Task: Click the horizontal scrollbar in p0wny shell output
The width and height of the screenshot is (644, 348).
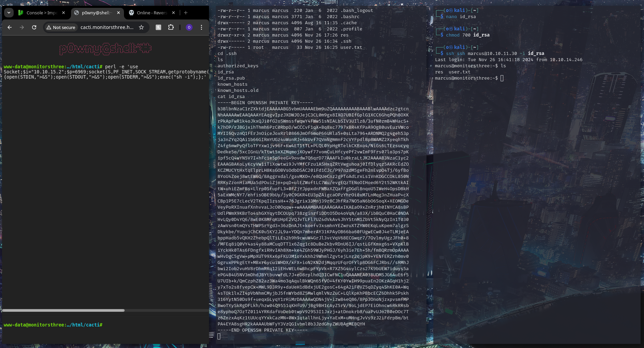Action: click(x=64, y=310)
